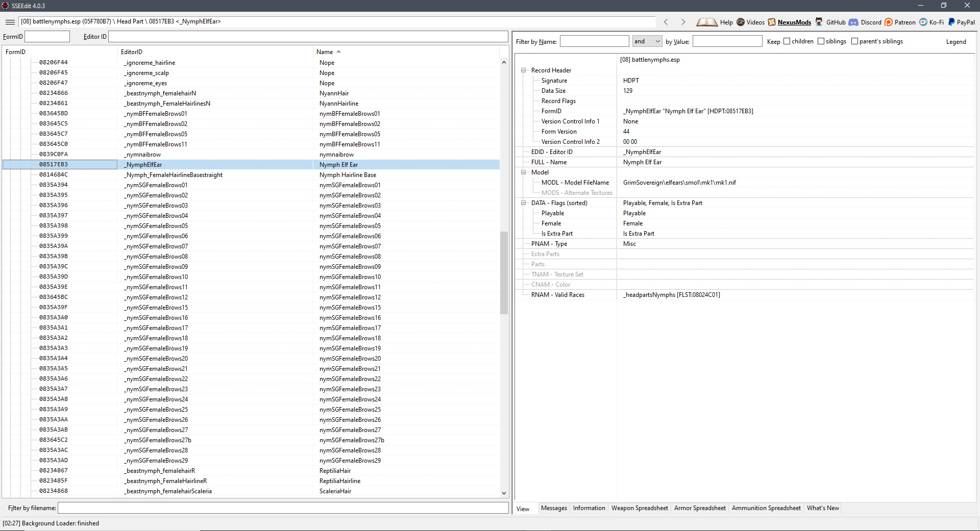This screenshot has width=980, height=531.
Task: Click the Help label link
Action: click(726, 22)
